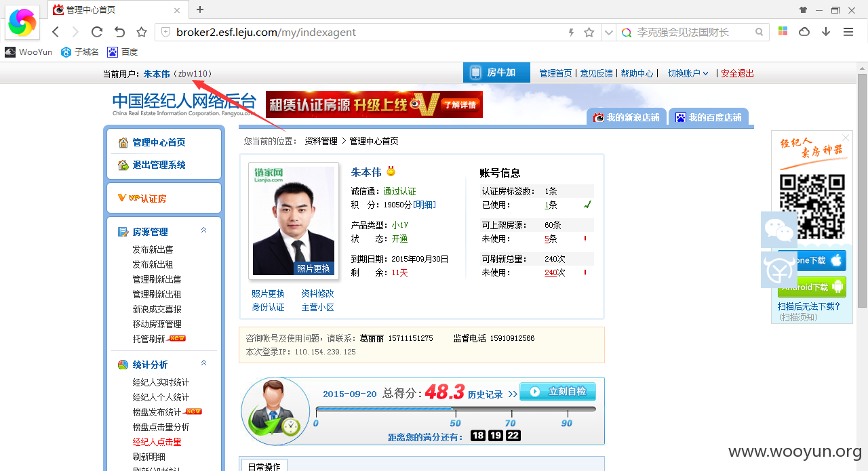The image size is (868, 471).
Task: Collapse the 统计分析 section arrow
Action: point(203,363)
